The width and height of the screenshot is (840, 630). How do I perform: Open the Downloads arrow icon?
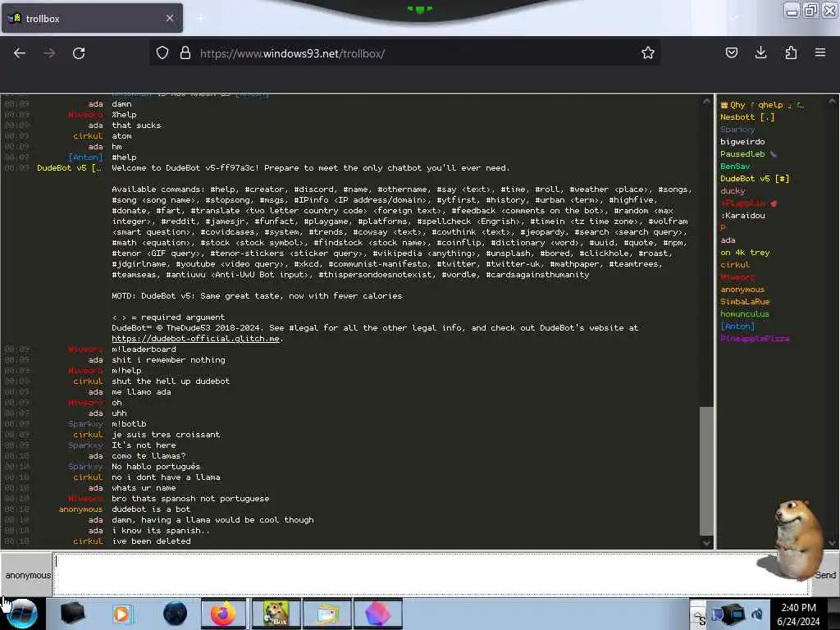(760, 52)
